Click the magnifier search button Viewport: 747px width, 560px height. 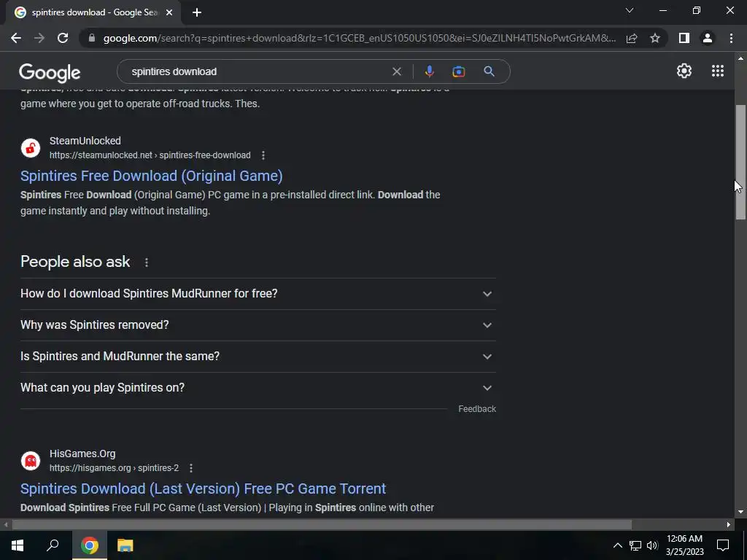pos(489,71)
